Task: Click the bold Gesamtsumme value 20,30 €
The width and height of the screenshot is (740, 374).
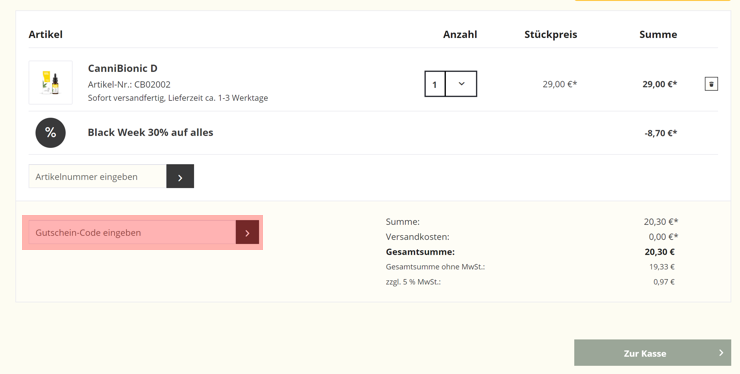Action: pos(659,252)
